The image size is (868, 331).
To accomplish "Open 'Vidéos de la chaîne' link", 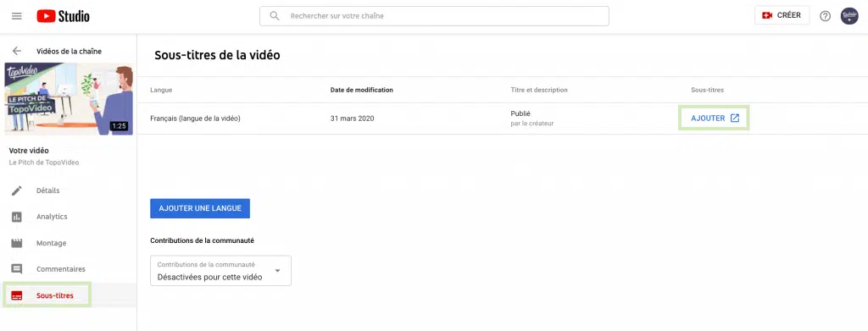I will pyautogui.click(x=69, y=52).
